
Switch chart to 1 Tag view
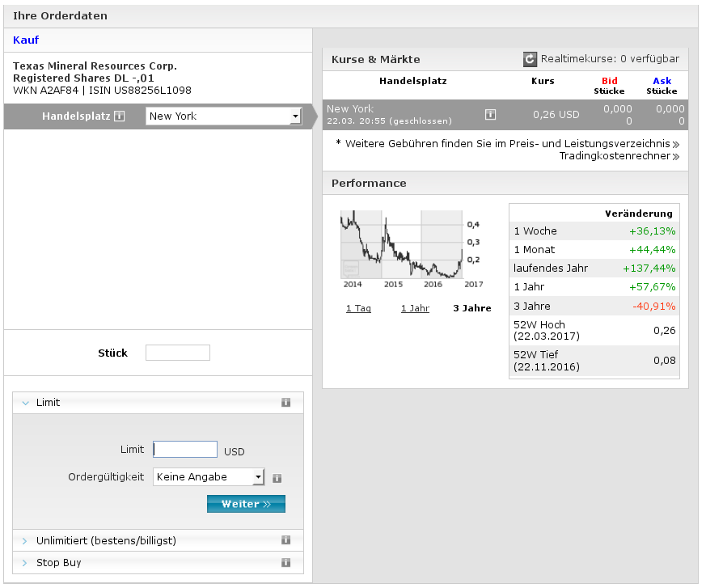(358, 308)
